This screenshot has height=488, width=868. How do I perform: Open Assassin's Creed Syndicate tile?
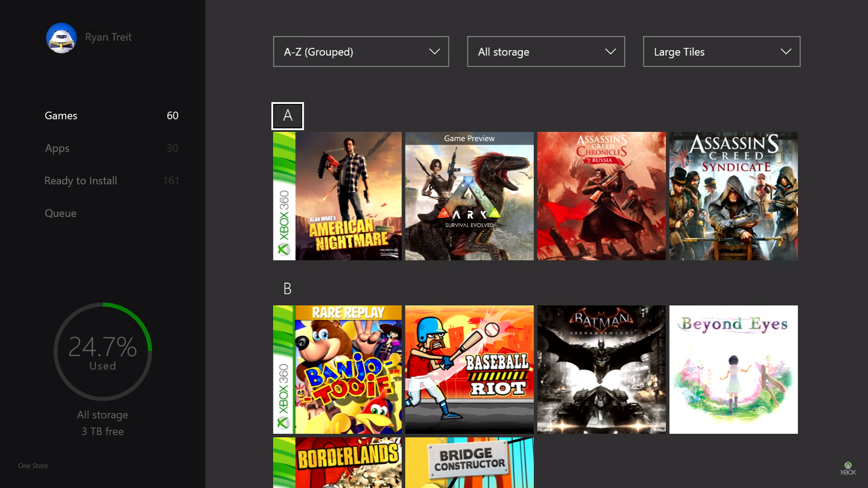[x=733, y=196]
